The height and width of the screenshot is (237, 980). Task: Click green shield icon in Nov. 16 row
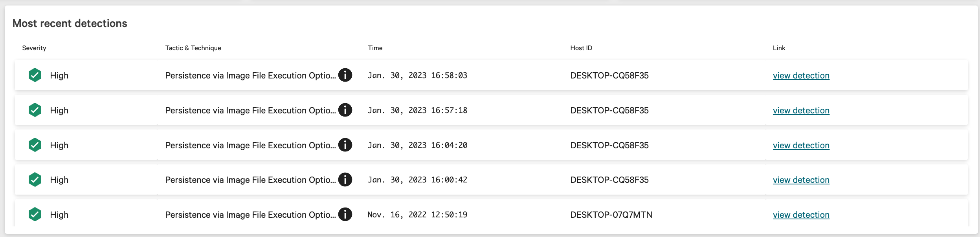coord(35,214)
